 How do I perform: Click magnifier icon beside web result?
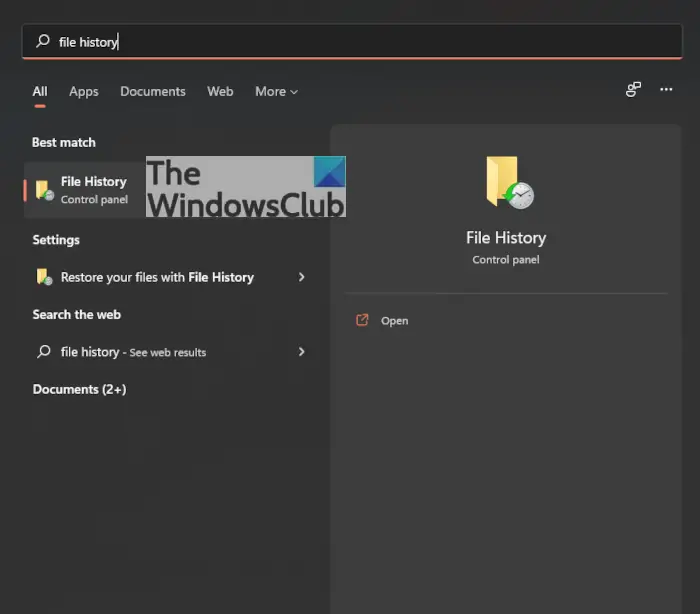tap(44, 351)
